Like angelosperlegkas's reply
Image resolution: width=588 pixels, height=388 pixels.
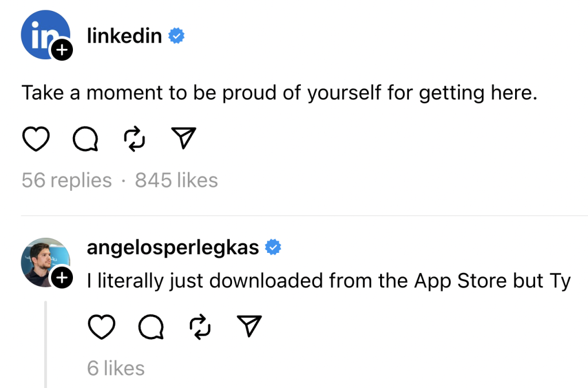(102, 327)
